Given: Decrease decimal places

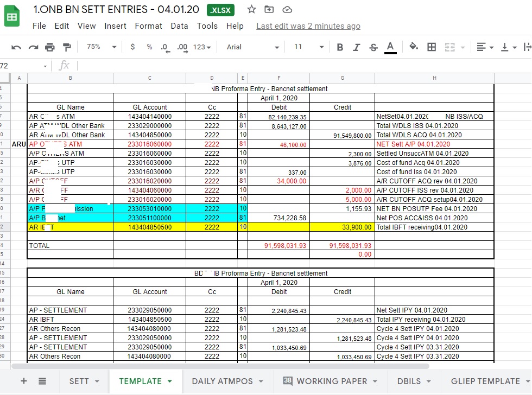Looking at the screenshot, I should (165, 47).
